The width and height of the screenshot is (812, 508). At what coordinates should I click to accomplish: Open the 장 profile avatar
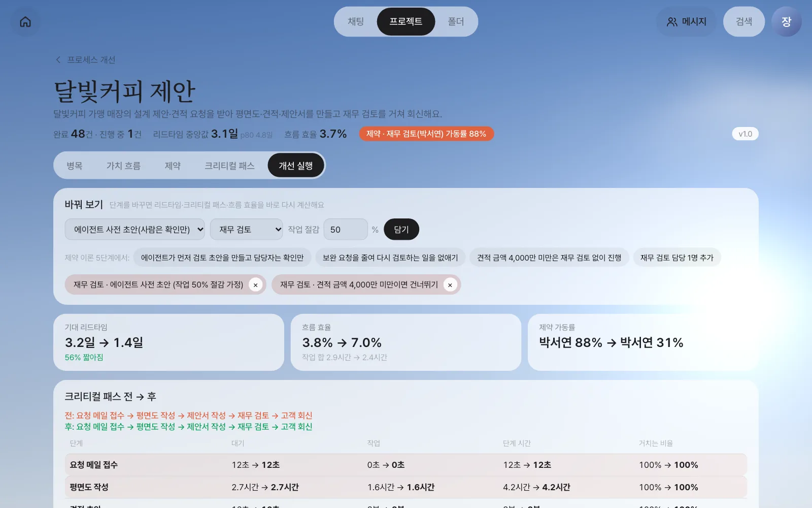coord(786,22)
